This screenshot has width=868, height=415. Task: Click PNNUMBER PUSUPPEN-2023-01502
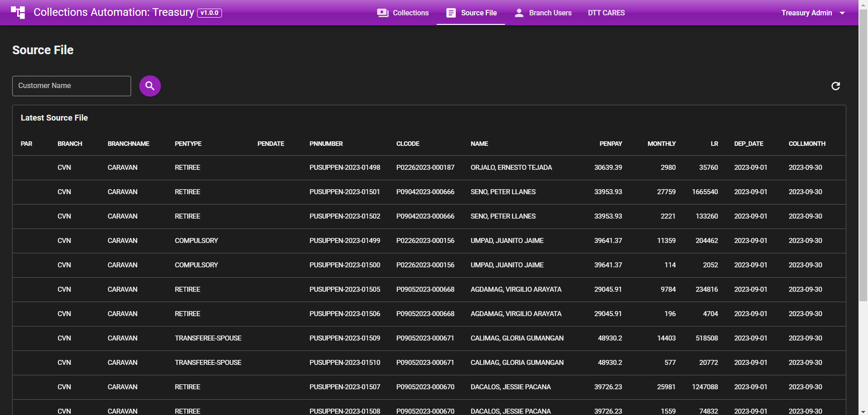click(345, 216)
